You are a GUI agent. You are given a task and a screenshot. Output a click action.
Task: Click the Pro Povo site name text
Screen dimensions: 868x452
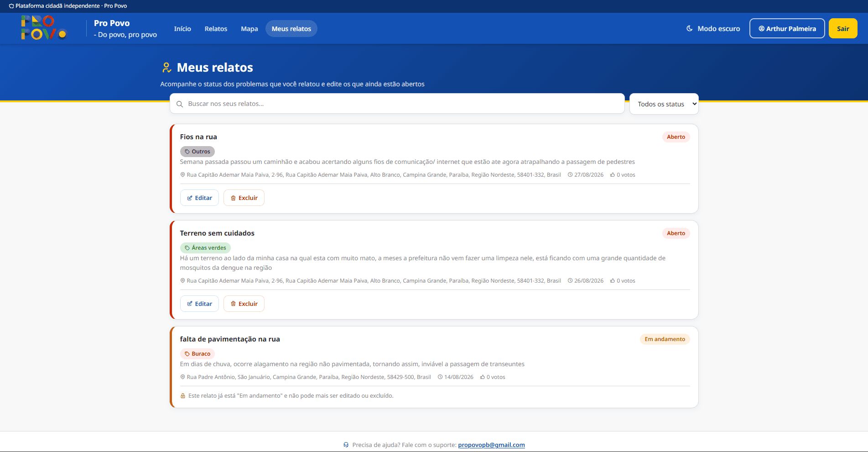tap(112, 23)
